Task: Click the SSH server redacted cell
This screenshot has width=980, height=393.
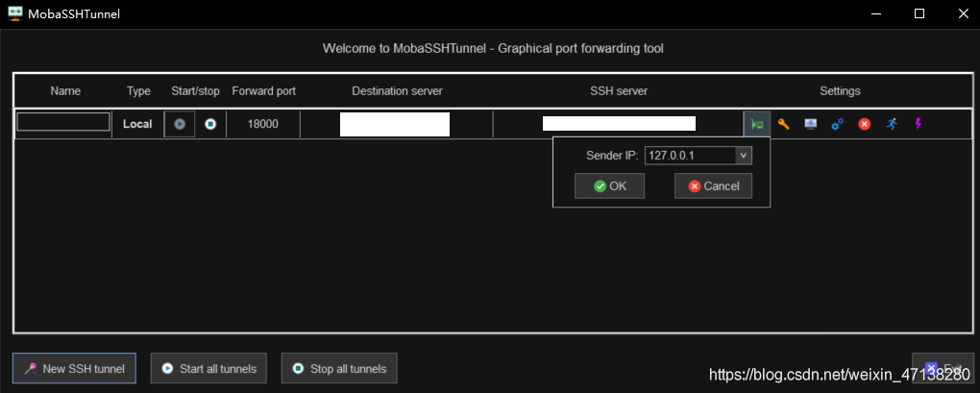Action: pos(619,124)
